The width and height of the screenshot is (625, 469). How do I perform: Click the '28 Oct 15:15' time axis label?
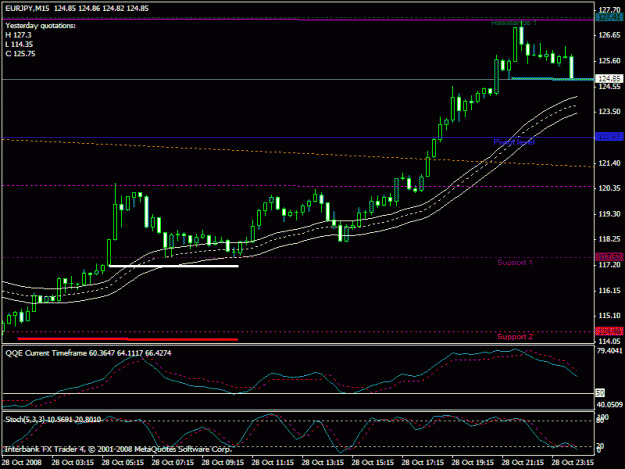pos(373,463)
